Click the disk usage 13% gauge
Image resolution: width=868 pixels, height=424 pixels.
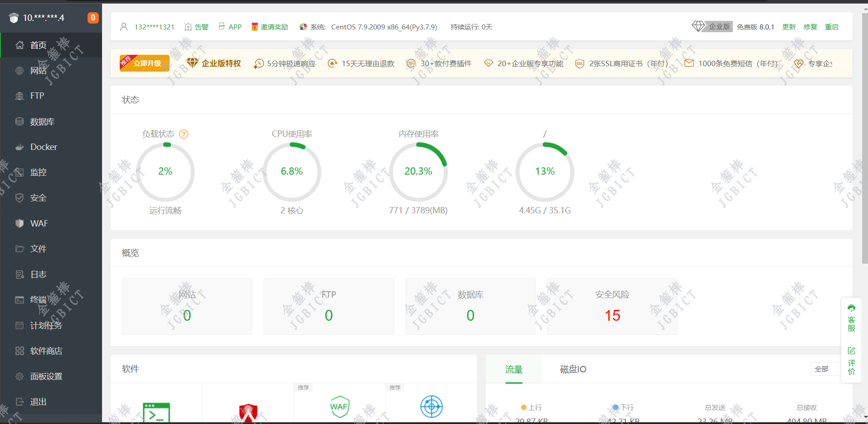545,172
